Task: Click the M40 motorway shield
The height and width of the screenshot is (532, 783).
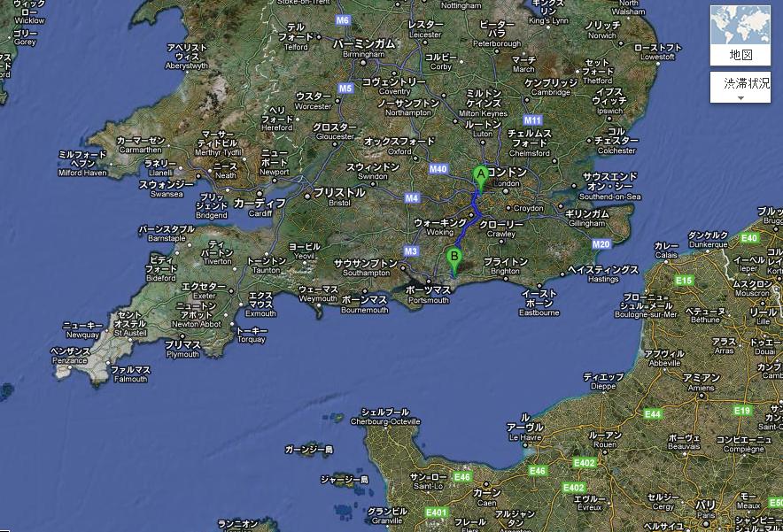Action: 438,169
